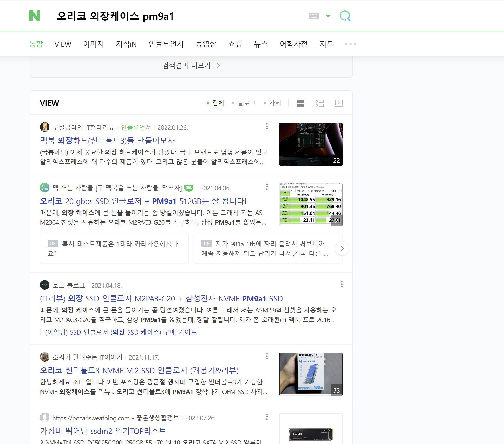Expand the search history dropdown arrow
The image size is (504, 444).
pos(328,16)
